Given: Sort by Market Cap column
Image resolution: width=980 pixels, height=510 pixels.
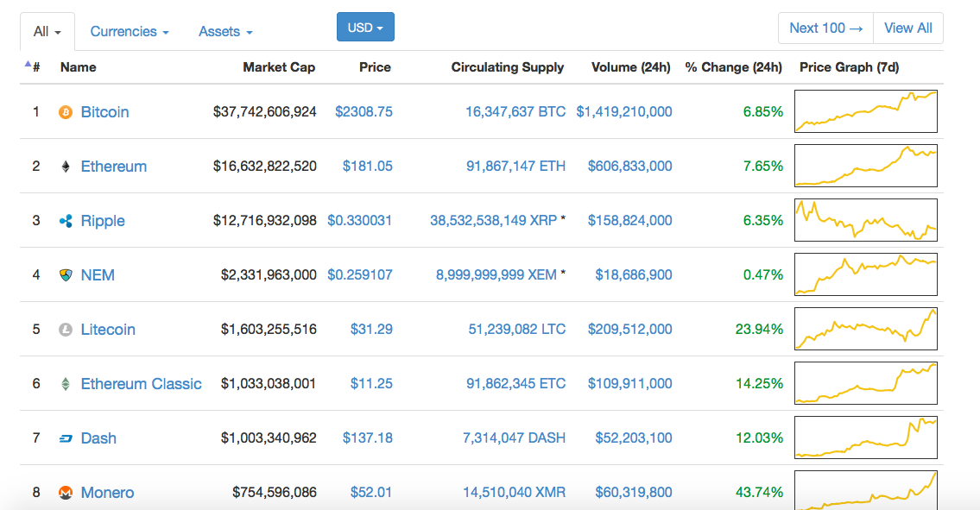Looking at the screenshot, I should 279,67.
